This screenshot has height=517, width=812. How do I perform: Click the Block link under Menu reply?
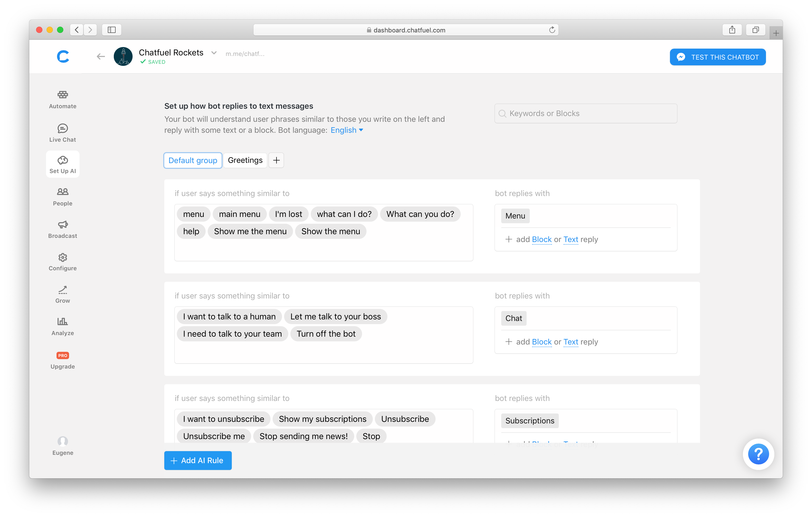pyautogui.click(x=541, y=239)
